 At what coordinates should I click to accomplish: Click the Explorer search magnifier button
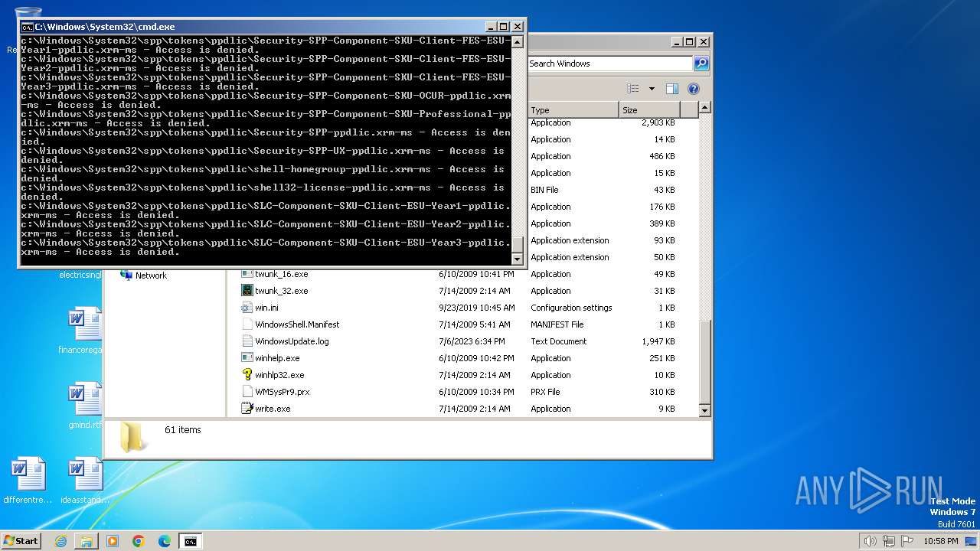pos(701,64)
